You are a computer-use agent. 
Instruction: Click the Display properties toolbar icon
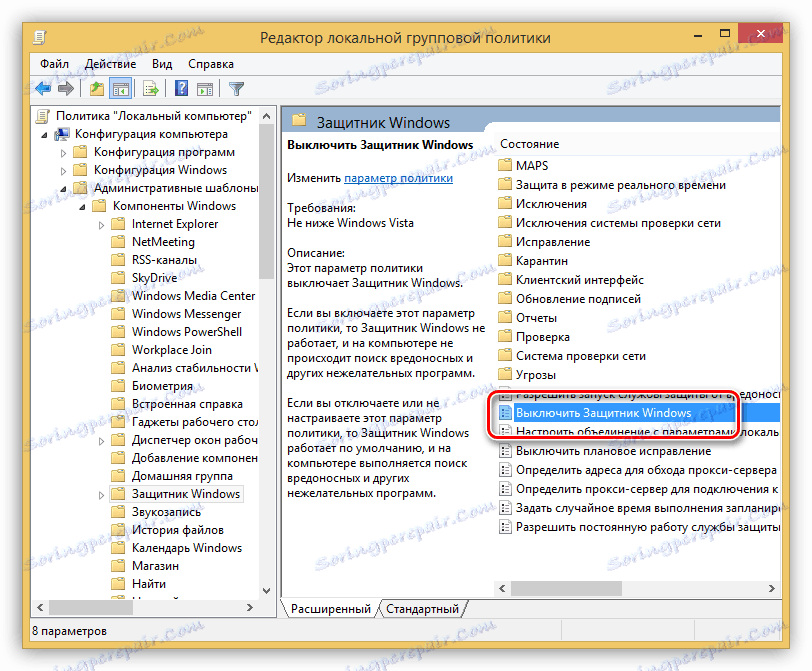pyautogui.click(x=205, y=88)
